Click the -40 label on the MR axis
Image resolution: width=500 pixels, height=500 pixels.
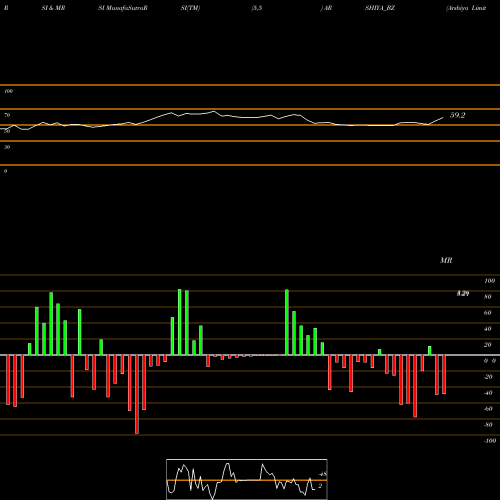point(488,393)
